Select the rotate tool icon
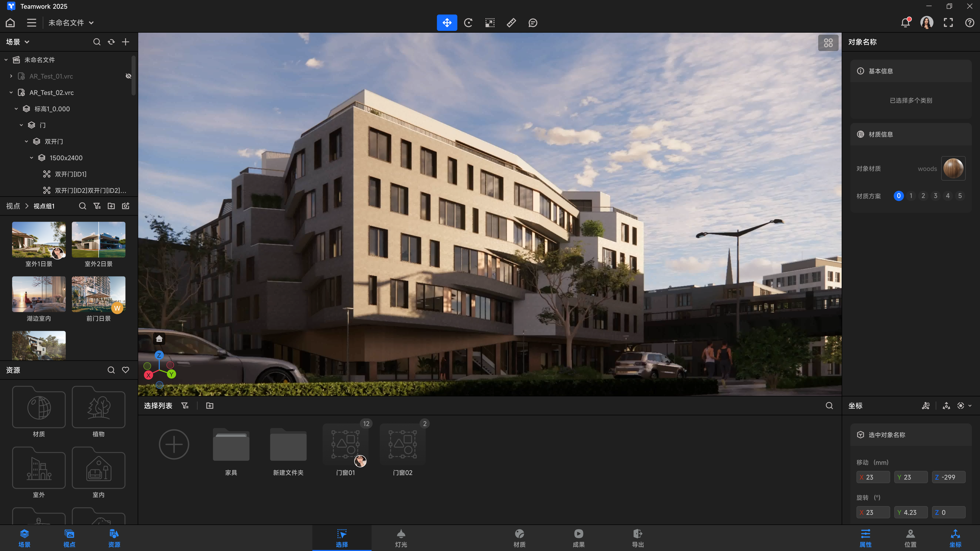The width and height of the screenshot is (980, 551). (468, 23)
